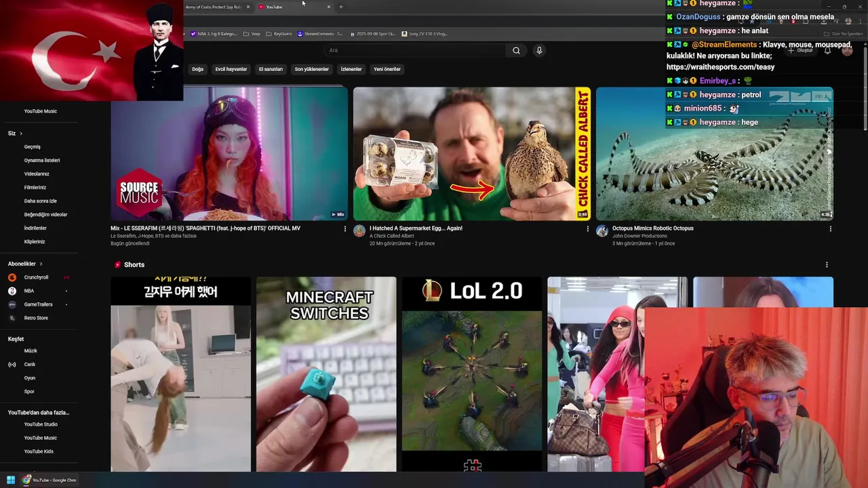Select the İzlenenler filter chip
Screen dimensions: 868x488
coord(351,69)
